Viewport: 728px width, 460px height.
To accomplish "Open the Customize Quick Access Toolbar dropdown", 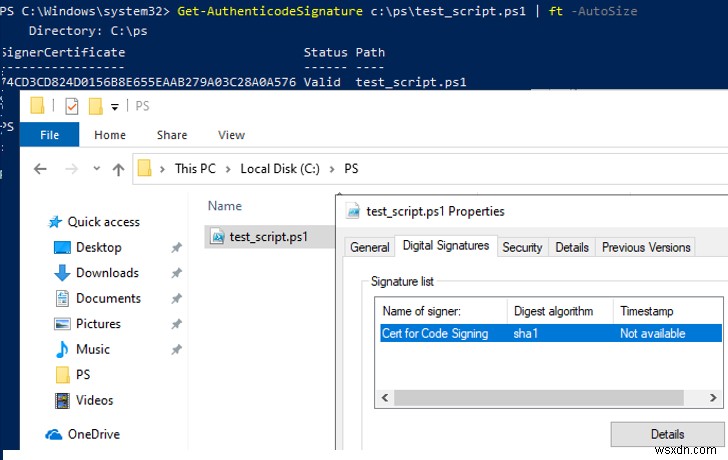I will 115,107.
